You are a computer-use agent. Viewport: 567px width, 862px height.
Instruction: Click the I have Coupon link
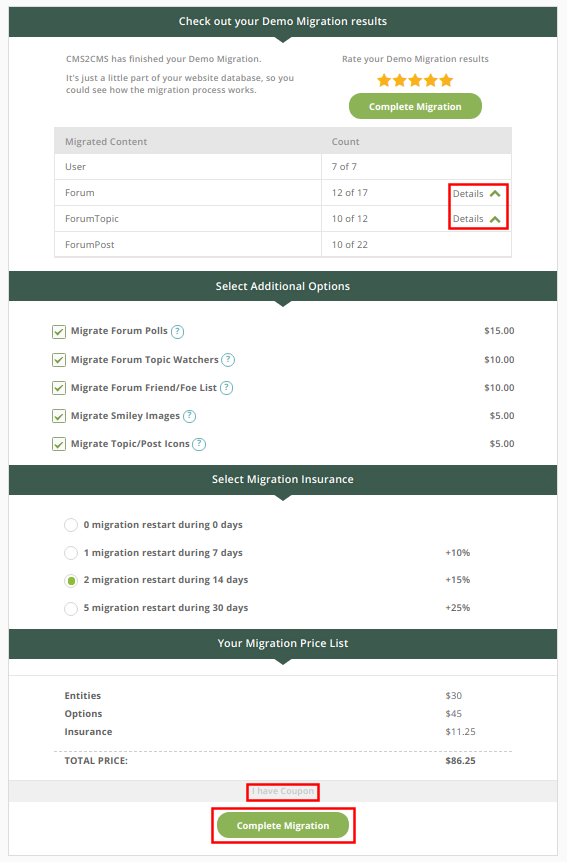click(283, 792)
